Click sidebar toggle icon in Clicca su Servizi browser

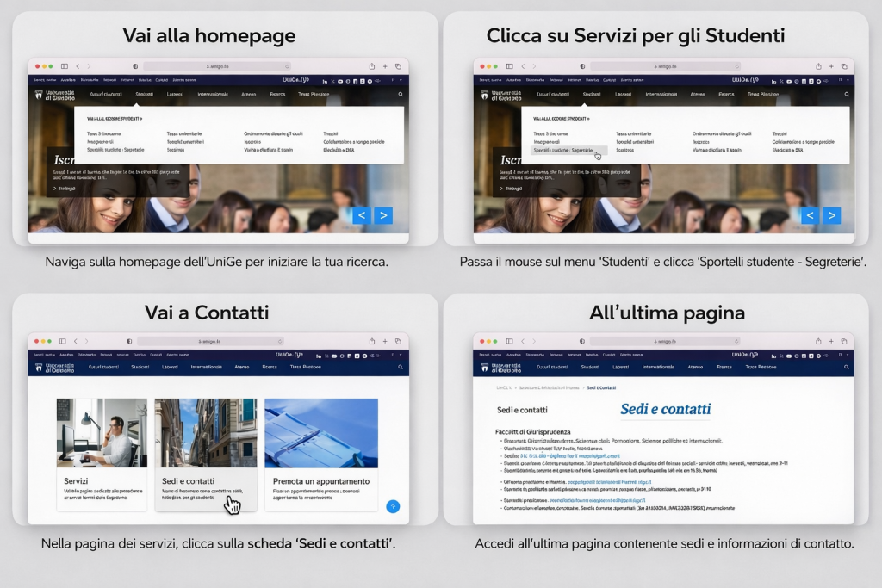pos(510,66)
